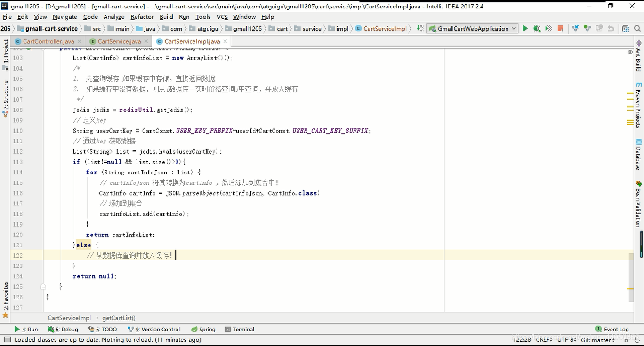Click Git: master branch widget
Image resolution: width=644 pixels, height=346 pixels.
click(598, 340)
